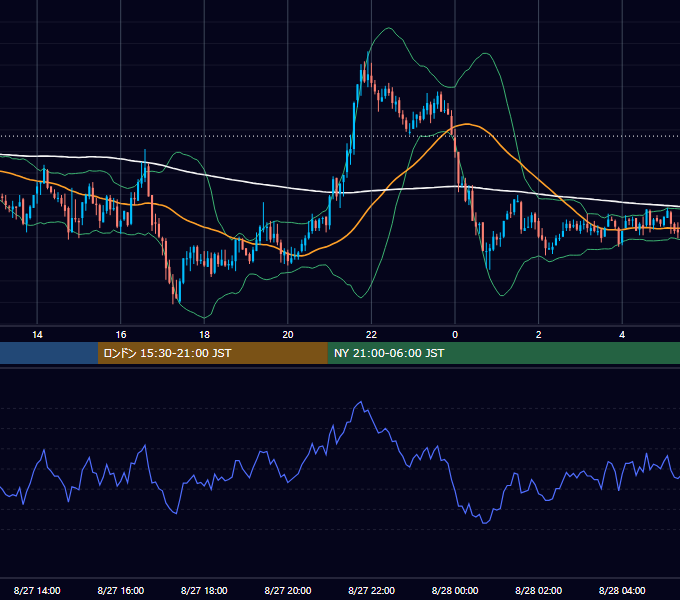This screenshot has width=680, height=600.
Task: Click the 18 hour axis label
Action: (204, 335)
